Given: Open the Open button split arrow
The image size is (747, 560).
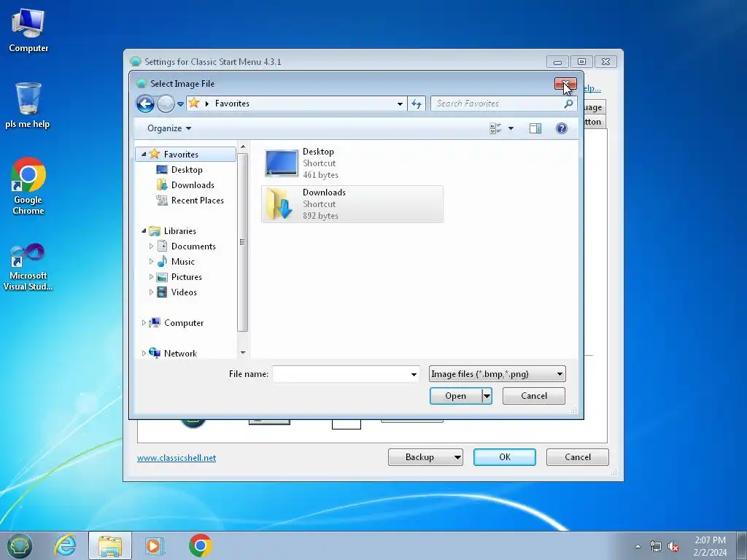Looking at the screenshot, I should click(487, 396).
